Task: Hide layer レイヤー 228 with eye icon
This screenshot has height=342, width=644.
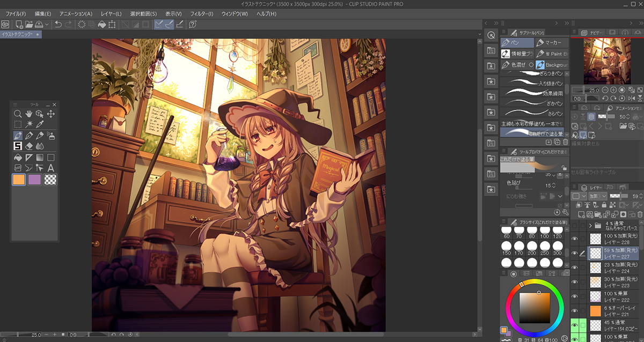Action: 575,239
